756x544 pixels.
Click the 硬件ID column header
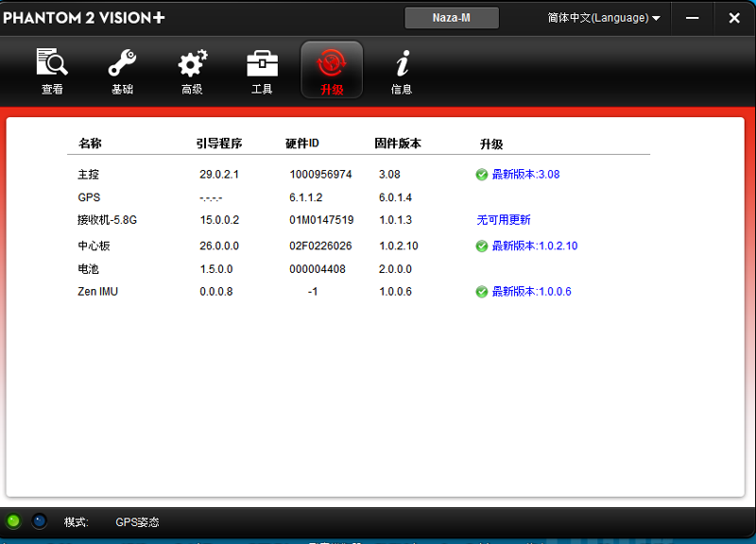tap(302, 144)
